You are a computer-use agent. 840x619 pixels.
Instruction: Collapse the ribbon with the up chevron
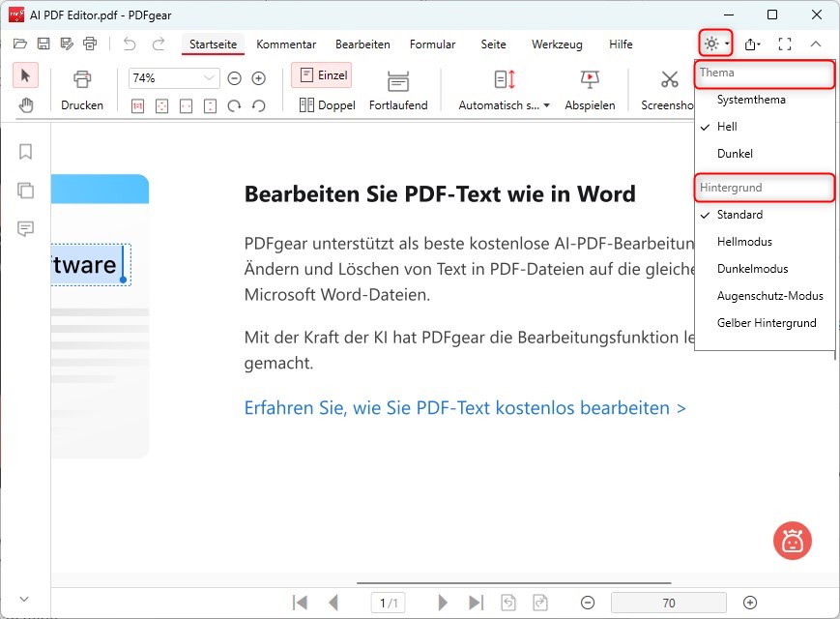pos(816,44)
